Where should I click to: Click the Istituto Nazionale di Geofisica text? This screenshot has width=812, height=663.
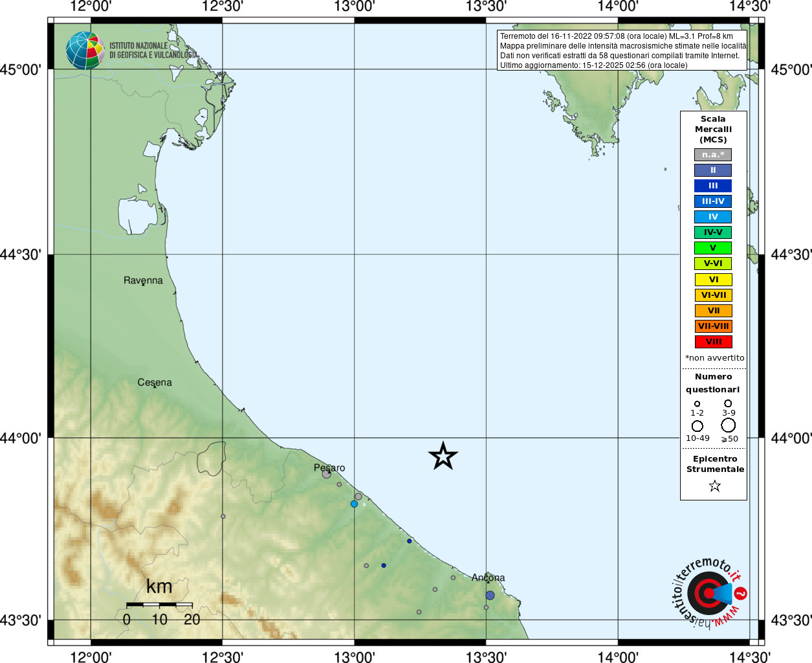[x=153, y=51]
